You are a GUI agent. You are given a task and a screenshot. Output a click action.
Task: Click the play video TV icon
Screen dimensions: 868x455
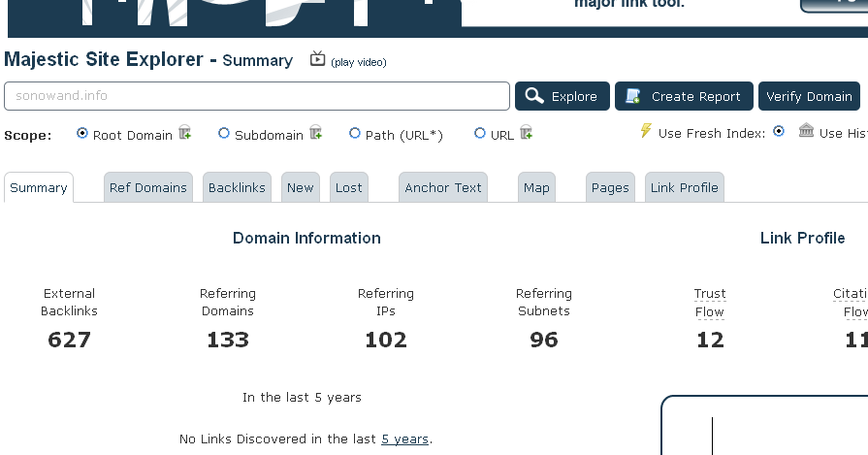point(317,58)
